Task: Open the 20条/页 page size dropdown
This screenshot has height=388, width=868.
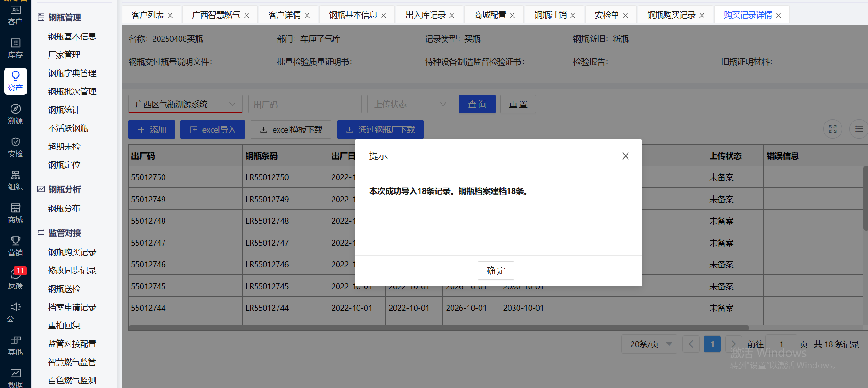Action: click(650, 344)
